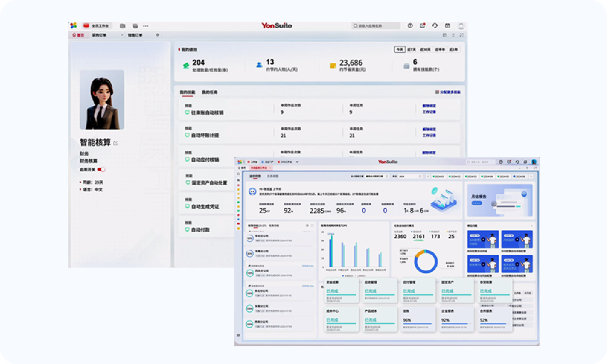Screen dimensions: 607x364
Task: Click the help question-mark icon in back window
Action: (x=410, y=26)
